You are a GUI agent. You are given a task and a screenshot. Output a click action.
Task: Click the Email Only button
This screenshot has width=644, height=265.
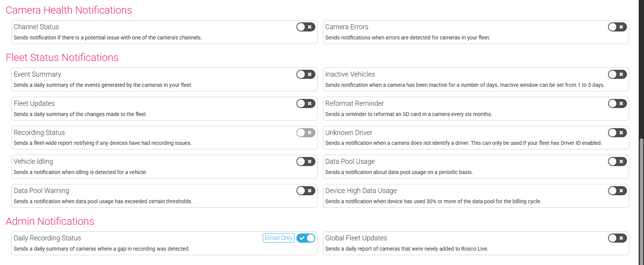[x=278, y=238]
